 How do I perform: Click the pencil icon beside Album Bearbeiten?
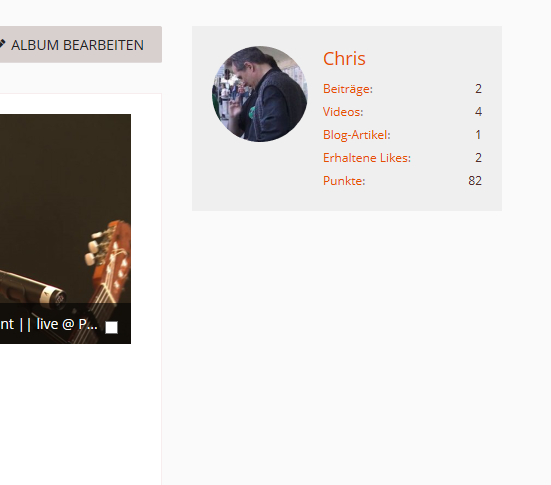pyautogui.click(x=2, y=44)
